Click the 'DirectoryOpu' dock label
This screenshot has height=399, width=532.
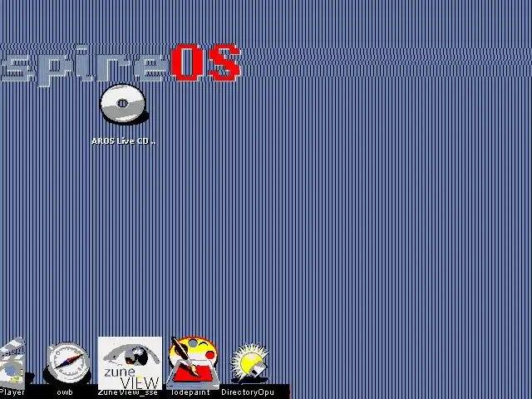248,392
